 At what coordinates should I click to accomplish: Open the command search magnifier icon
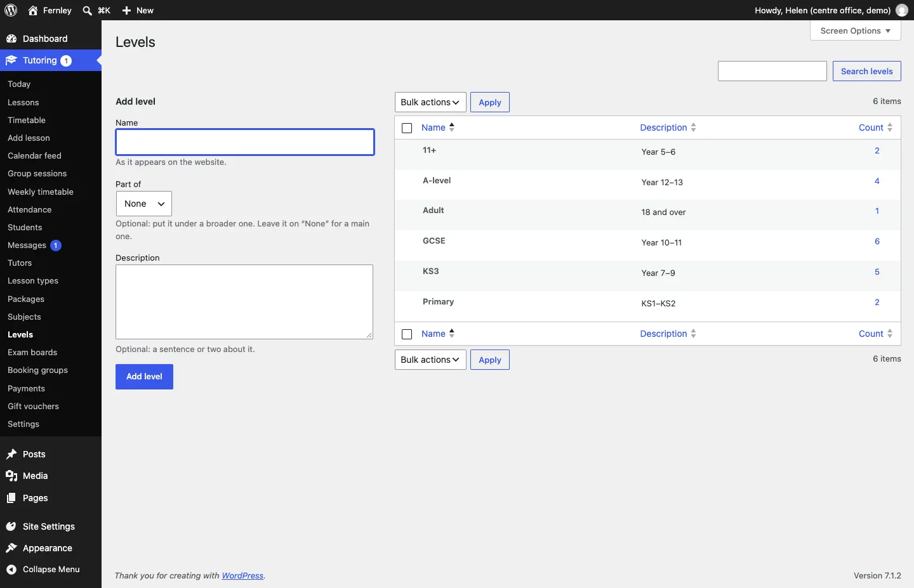(88, 10)
